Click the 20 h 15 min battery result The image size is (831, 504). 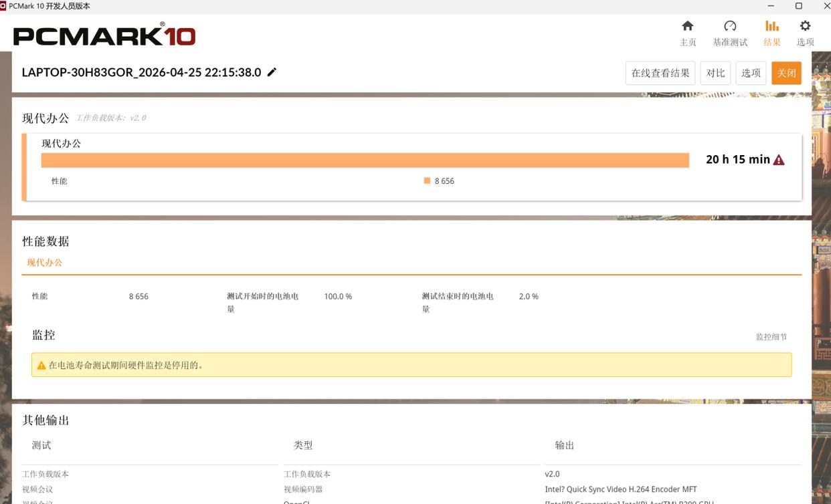(x=737, y=160)
